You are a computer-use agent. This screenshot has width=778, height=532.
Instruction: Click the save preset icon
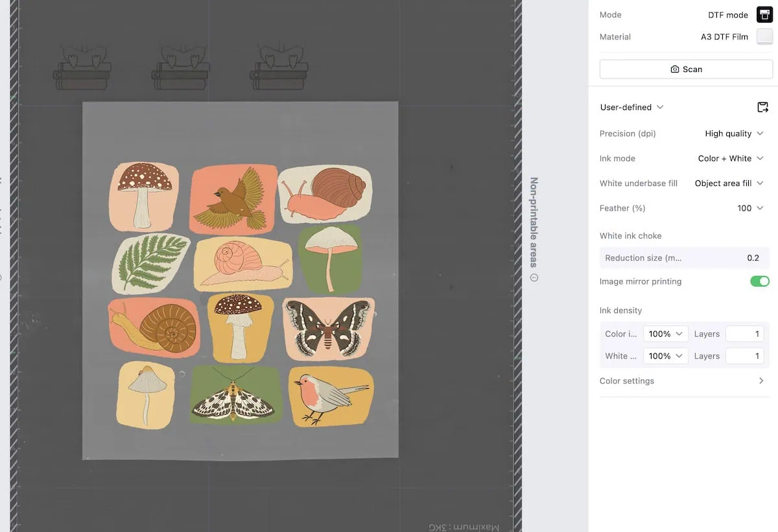(762, 107)
